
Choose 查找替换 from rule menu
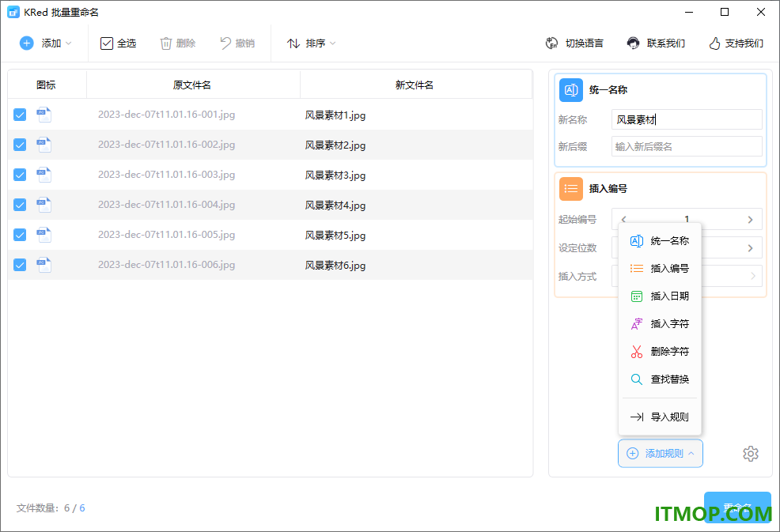click(x=660, y=379)
